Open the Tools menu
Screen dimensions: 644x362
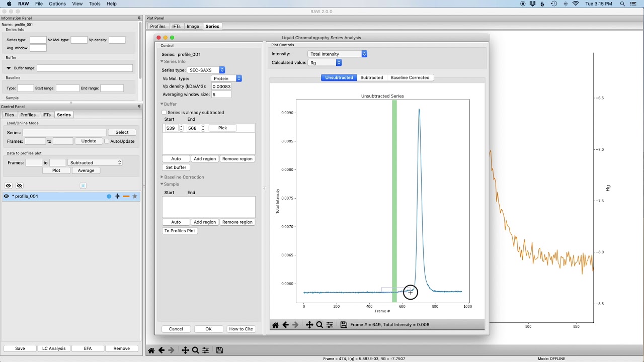95,4
